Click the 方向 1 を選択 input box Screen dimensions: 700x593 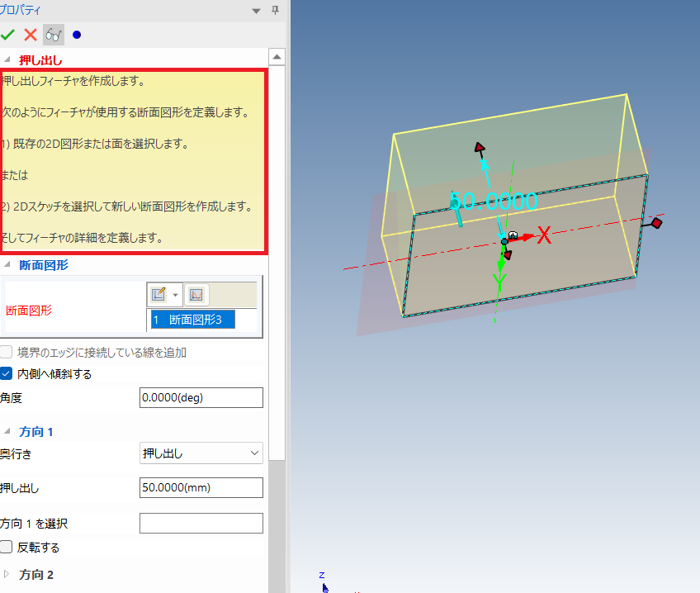(x=201, y=523)
